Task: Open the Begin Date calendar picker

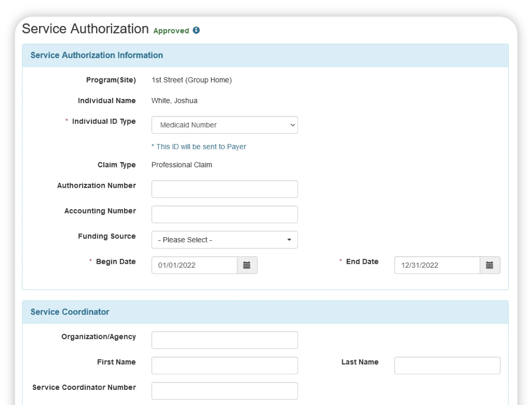Action: pos(247,265)
